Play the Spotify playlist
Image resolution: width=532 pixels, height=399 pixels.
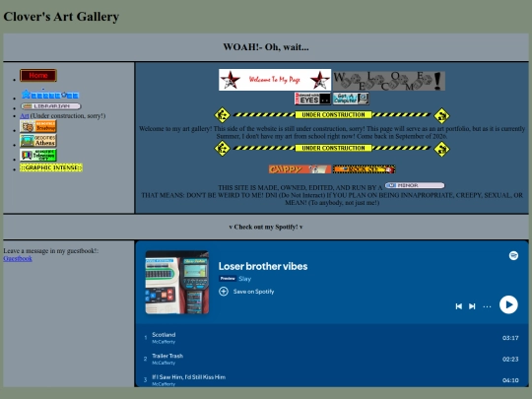pos(508,304)
